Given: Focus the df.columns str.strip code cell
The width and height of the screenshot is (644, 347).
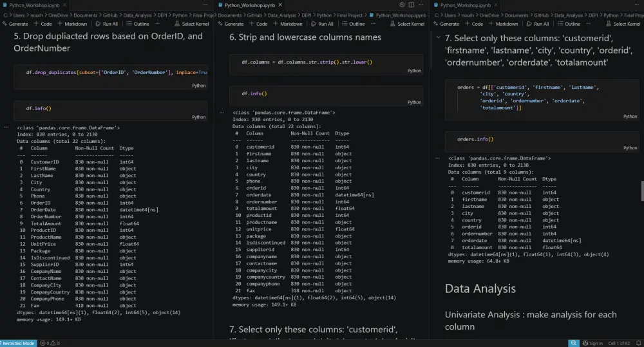Looking at the screenshot, I should point(326,64).
